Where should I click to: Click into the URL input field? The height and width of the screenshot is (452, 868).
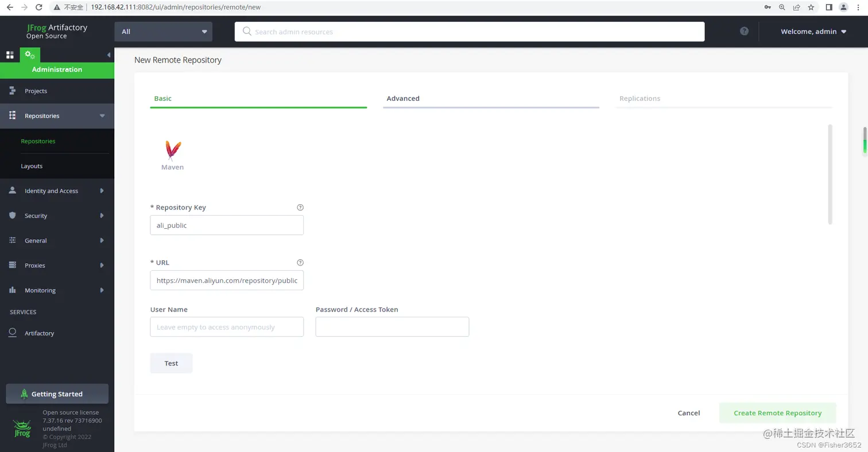coord(227,280)
